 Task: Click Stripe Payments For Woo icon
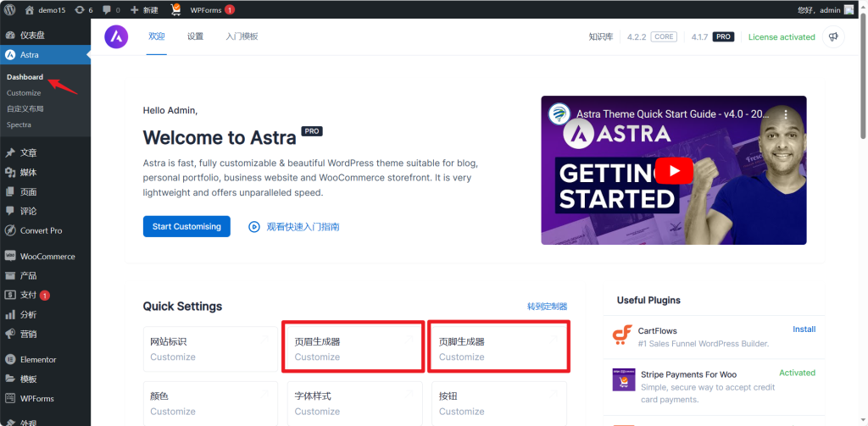tap(623, 379)
